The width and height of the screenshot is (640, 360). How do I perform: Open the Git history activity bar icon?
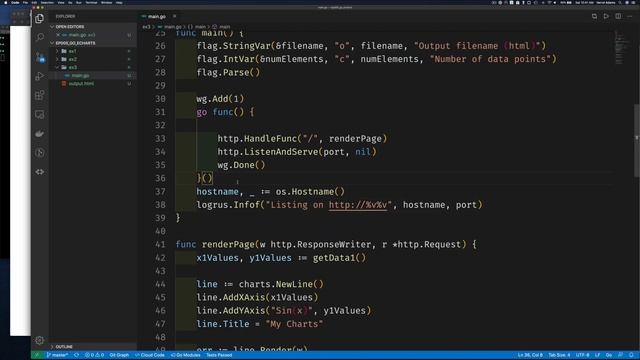[40, 153]
